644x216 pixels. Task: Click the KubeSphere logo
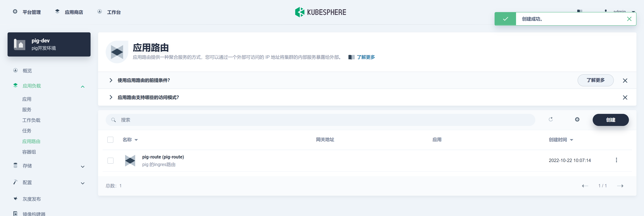coord(321,12)
